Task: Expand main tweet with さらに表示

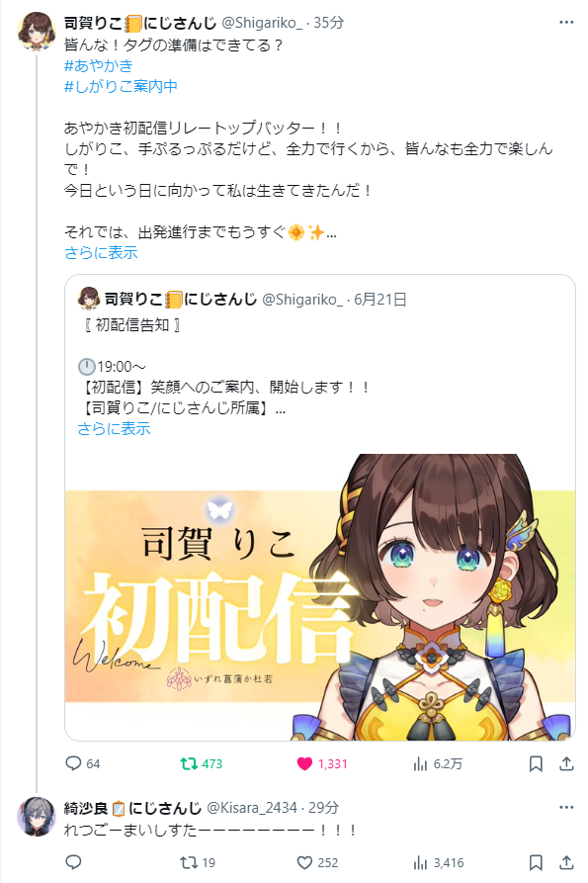Action: point(101,252)
